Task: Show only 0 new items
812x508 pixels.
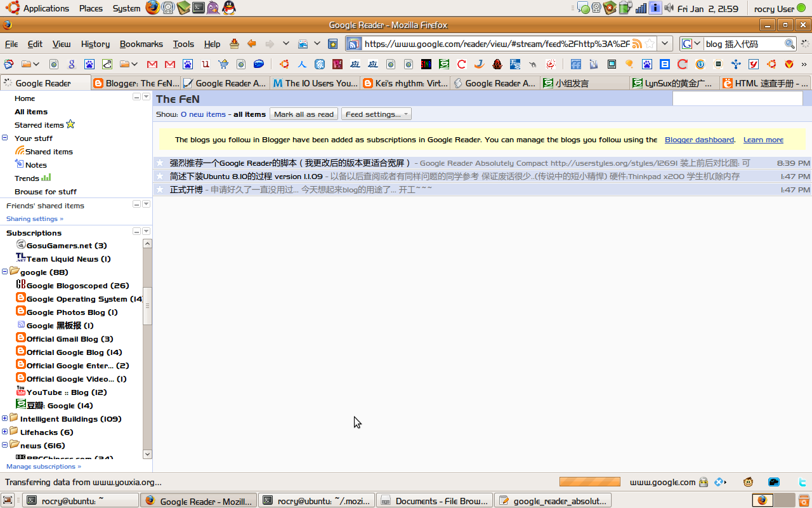Action: pyautogui.click(x=203, y=114)
